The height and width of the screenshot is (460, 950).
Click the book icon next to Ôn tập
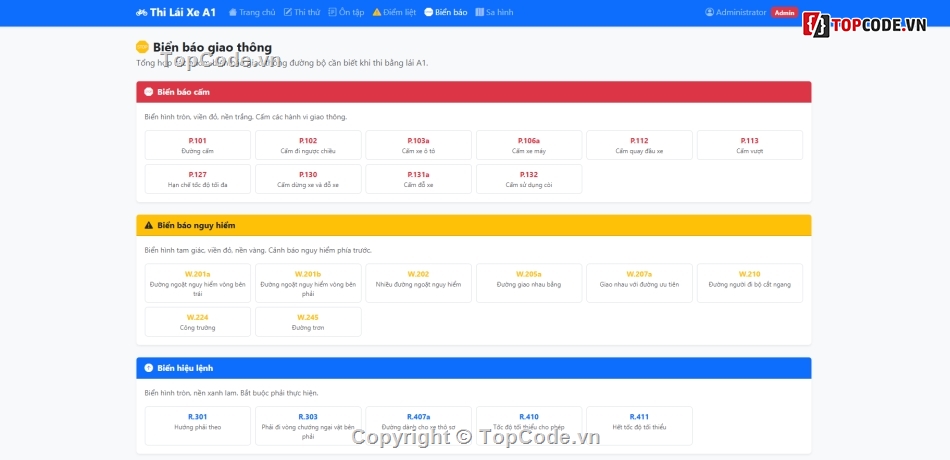[333, 12]
